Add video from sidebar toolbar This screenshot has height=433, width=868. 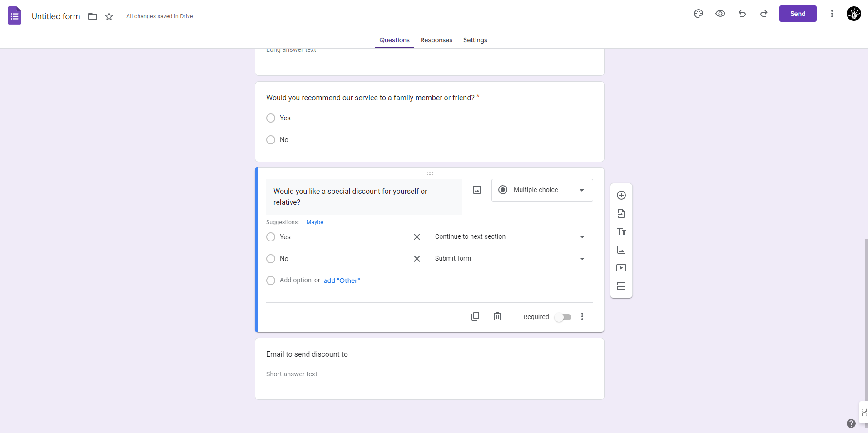[621, 268]
